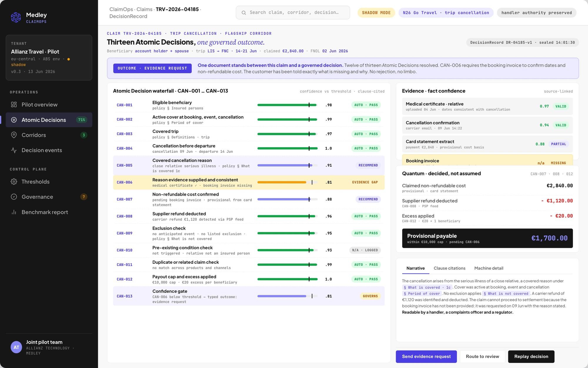This screenshot has height=368, width=588.
Task: Click the Corridors map pin icon
Action: 14,135
